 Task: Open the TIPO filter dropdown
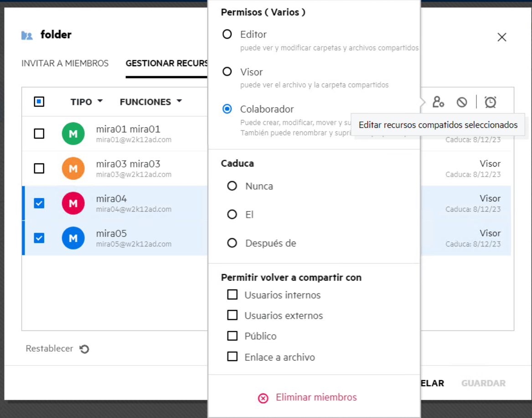click(87, 101)
